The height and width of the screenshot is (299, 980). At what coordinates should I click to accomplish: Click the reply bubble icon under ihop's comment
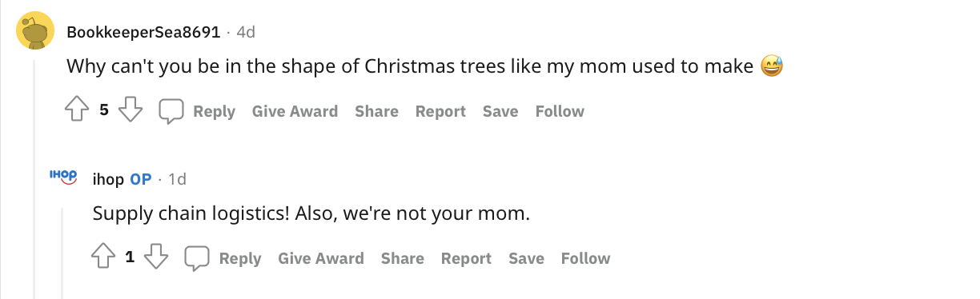(197, 258)
